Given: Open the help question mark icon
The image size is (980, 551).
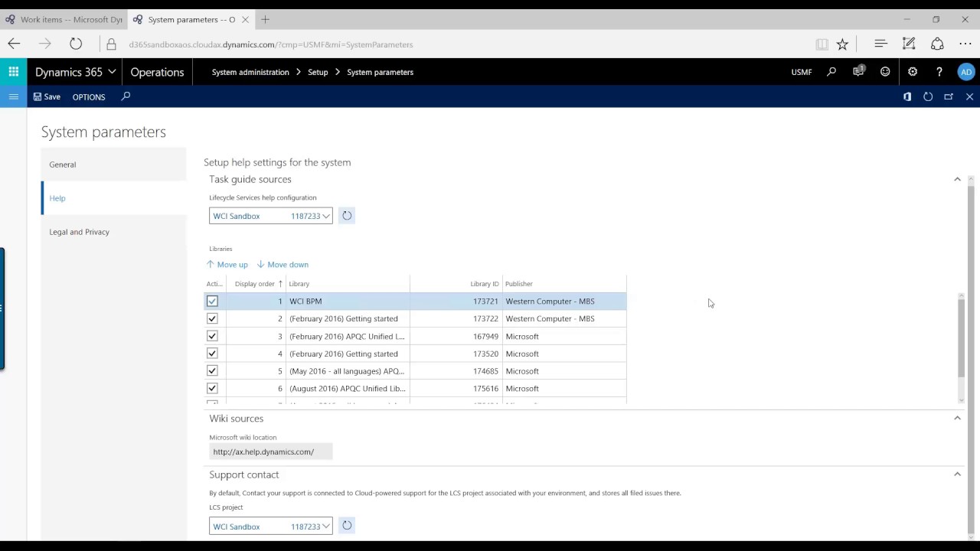Looking at the screenshot, I should click(x=939, y=72).
